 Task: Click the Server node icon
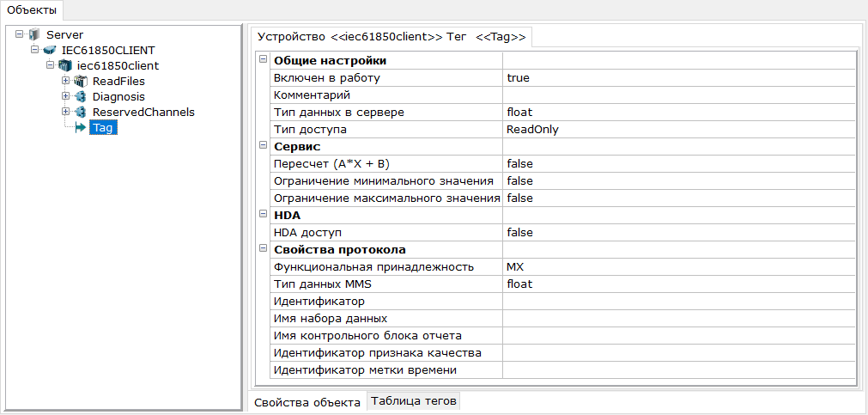35,35
